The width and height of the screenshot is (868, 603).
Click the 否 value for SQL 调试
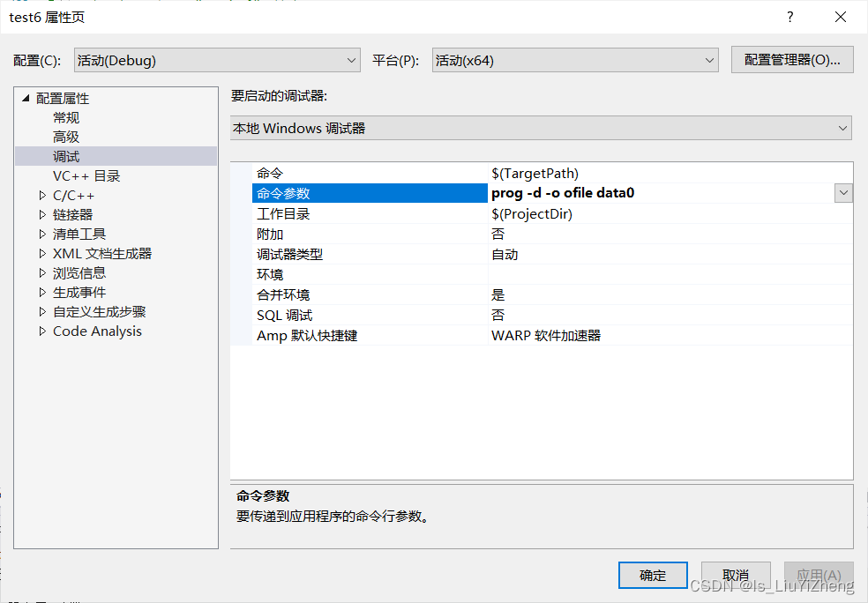point(670,316)
